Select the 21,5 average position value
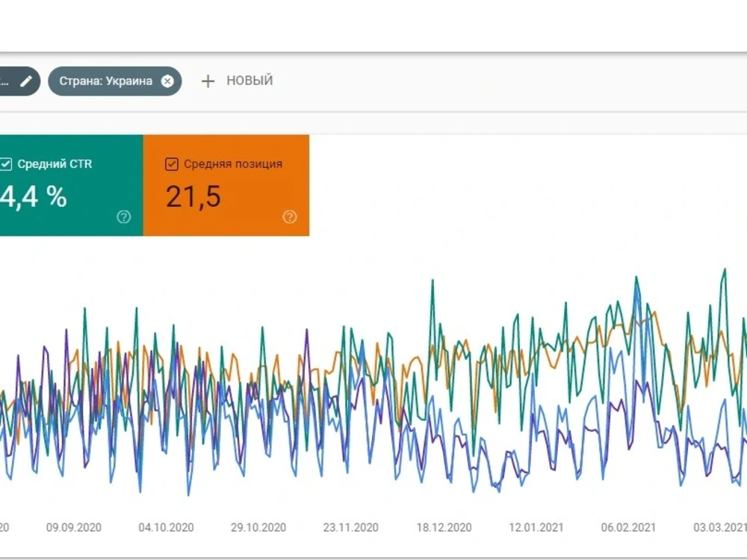This screenshot has width=747, height=560. coord(193,196)
